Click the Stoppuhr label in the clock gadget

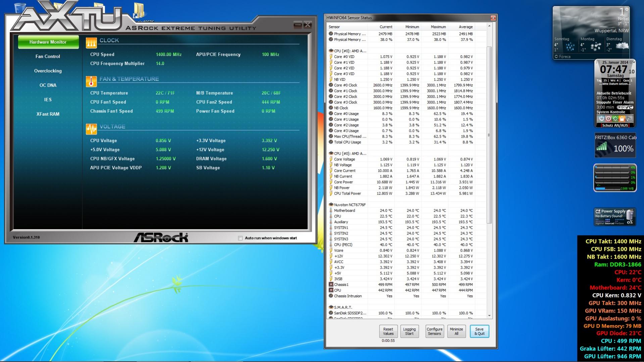[604, 102]
